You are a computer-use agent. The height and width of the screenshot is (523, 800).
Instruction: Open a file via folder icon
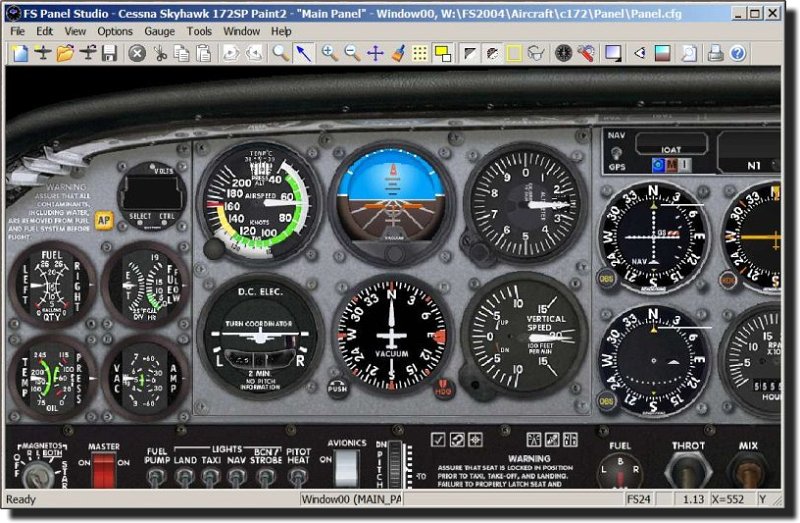(65, 53)
